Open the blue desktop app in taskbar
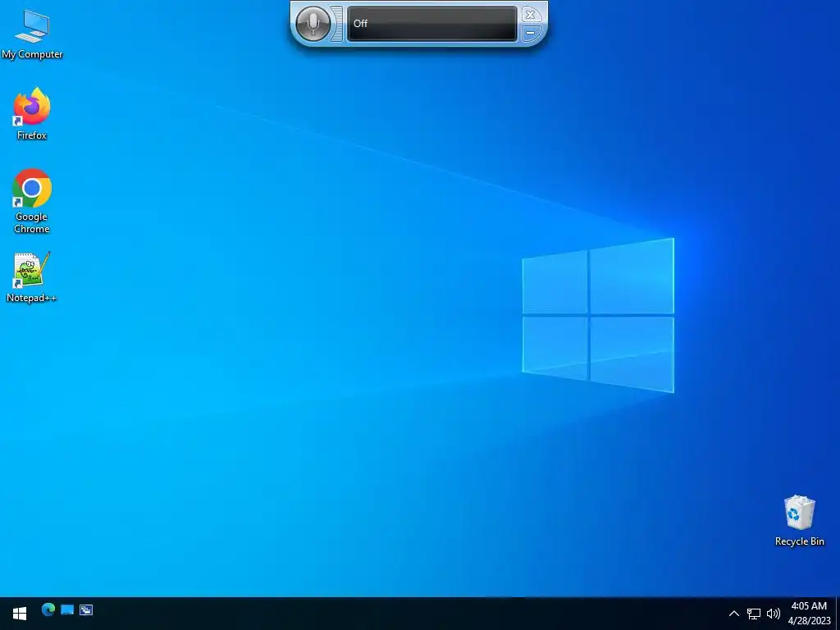Screen dimensions: 840x630 pos(67,609)
